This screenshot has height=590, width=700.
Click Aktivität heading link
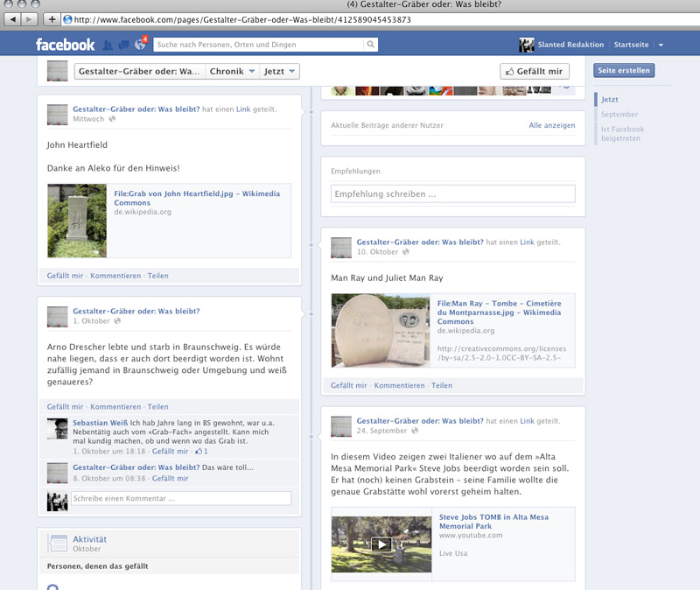[89, 539]
